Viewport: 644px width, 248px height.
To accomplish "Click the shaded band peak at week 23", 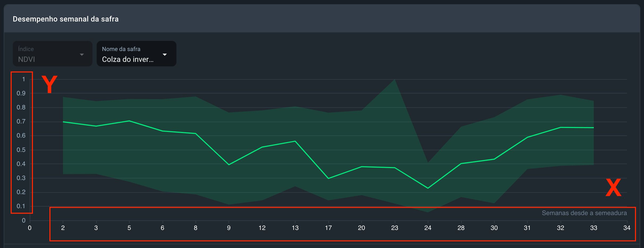I will (395, 80).
